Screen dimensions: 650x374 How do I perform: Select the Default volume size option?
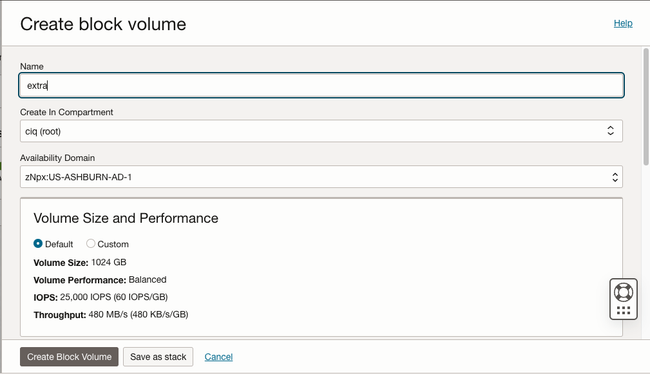[x=38, y=244]
